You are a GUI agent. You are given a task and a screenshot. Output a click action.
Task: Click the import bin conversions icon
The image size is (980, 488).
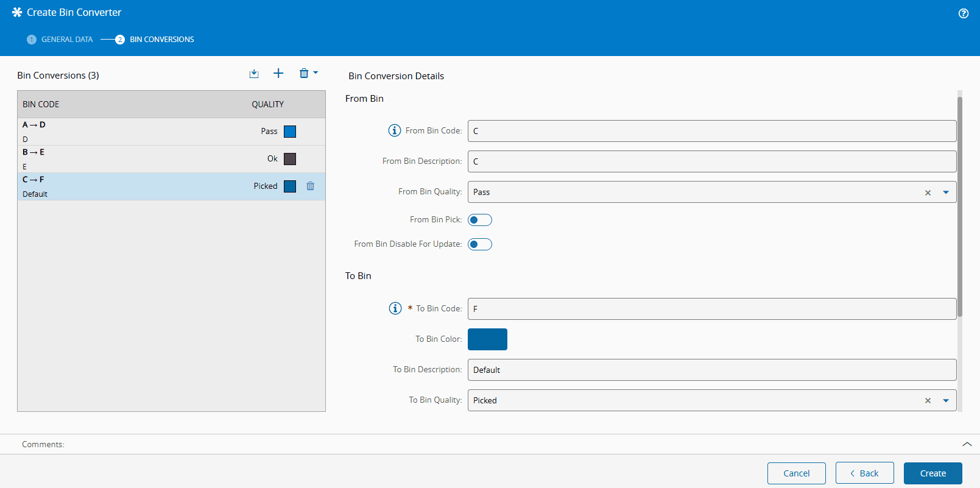pos(254,74)
